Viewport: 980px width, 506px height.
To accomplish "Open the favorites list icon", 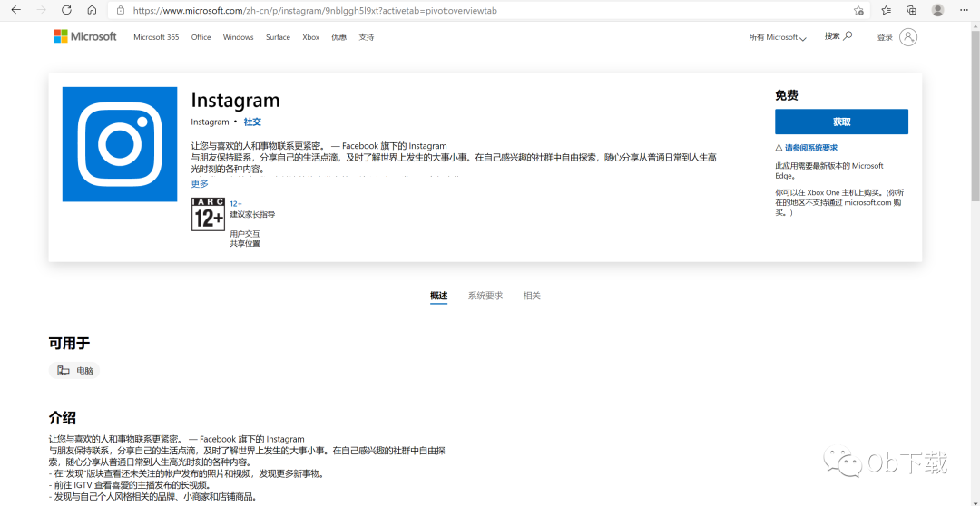I will tap(887, 10).
